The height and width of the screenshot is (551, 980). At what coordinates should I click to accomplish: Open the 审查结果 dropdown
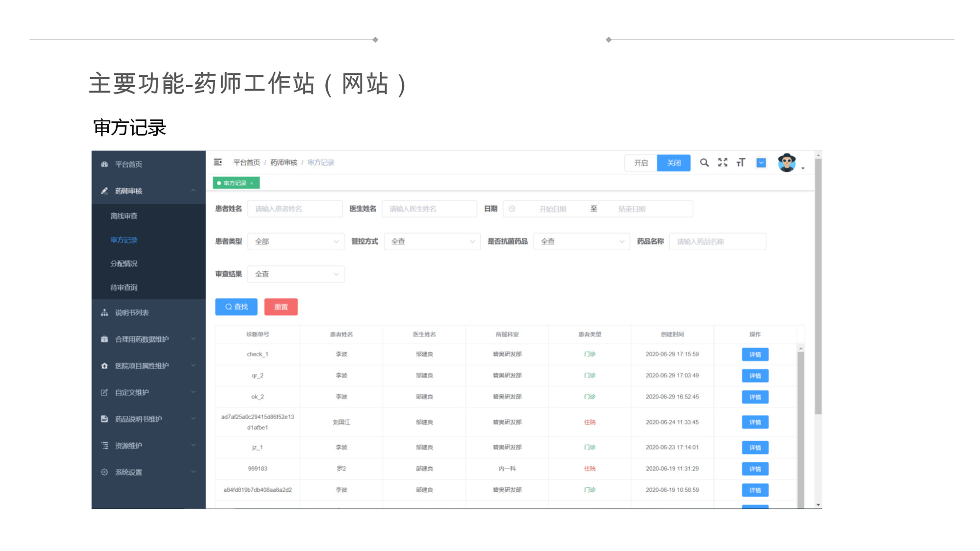pyautogui.click(x=296, y=274)
